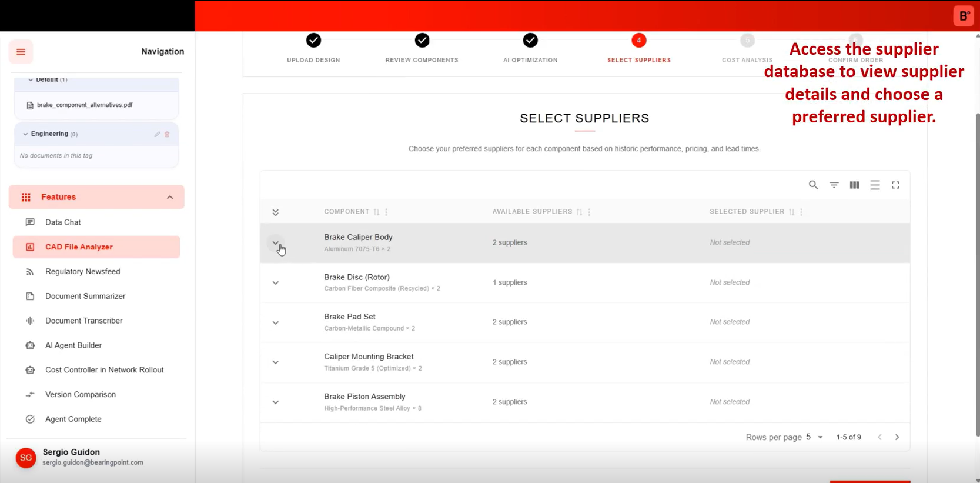
Task: Delete the Engineering tag with trash icon
Action: [167, 134]
